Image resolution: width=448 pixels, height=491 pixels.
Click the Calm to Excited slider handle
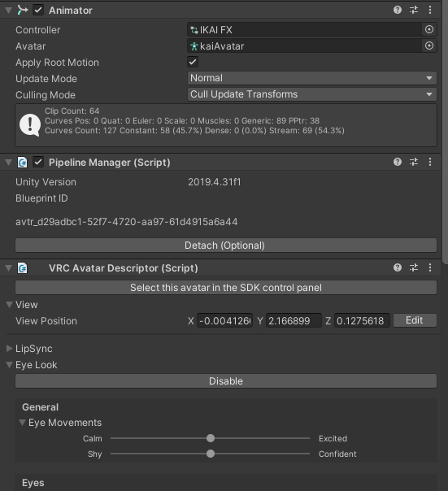[x=211, y=438]
